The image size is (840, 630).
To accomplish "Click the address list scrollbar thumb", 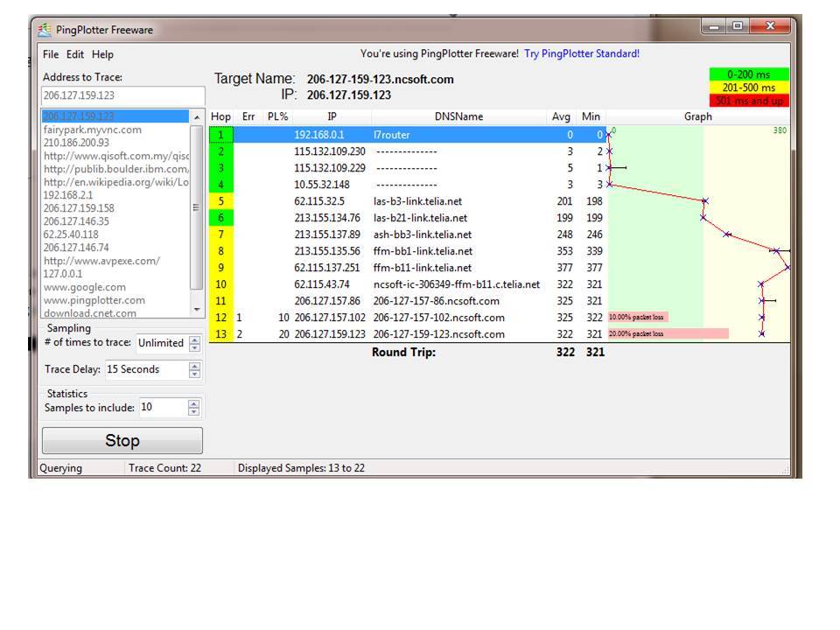I will coord(197,206).
